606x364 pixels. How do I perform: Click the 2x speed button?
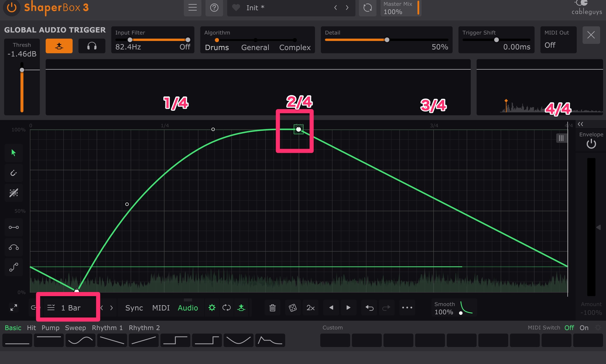point(310,308)
